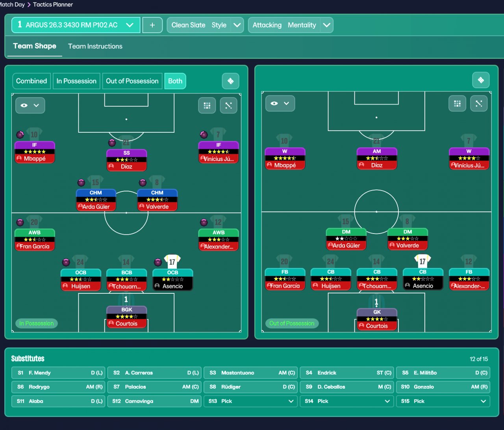Click the purple badge icon beside Asencio's number 17 shirt
This screenshot has height=430, width=504.
click(157, 262)
